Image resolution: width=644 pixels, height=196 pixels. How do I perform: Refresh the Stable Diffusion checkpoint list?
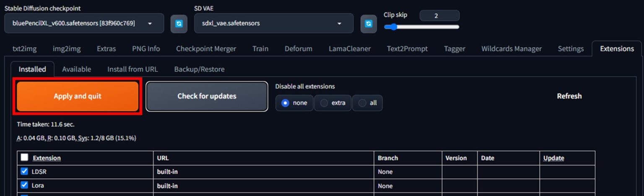pyautogui.click(x=179, y=24)
